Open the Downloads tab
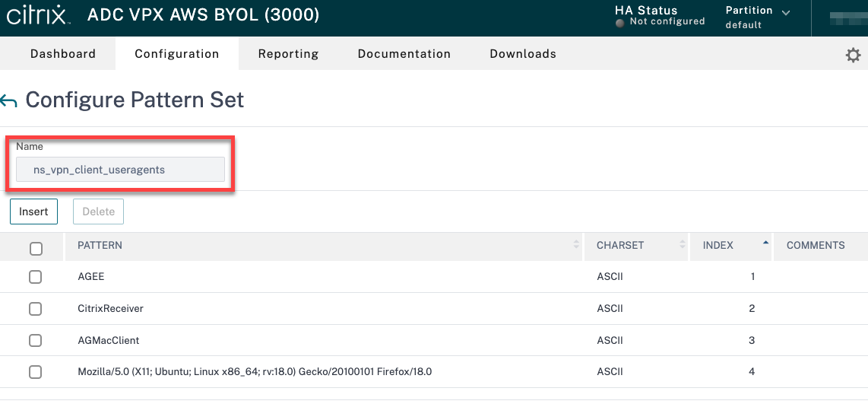The width and height of the screenshot is (868, 404). [x=523, y=54]
